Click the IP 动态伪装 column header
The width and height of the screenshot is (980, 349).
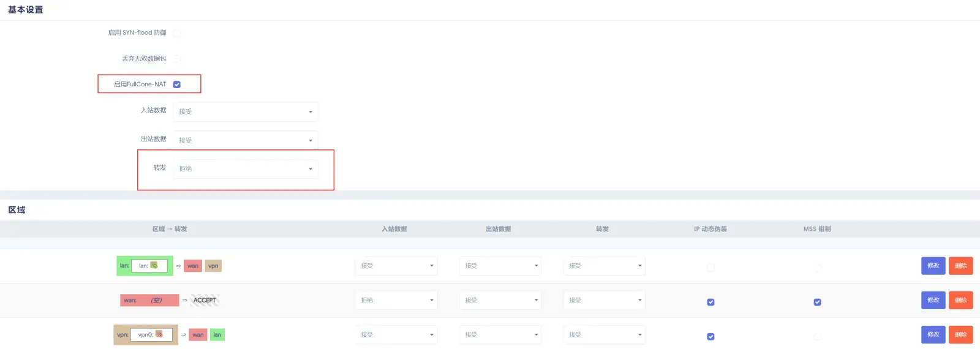tap(710, 229)
